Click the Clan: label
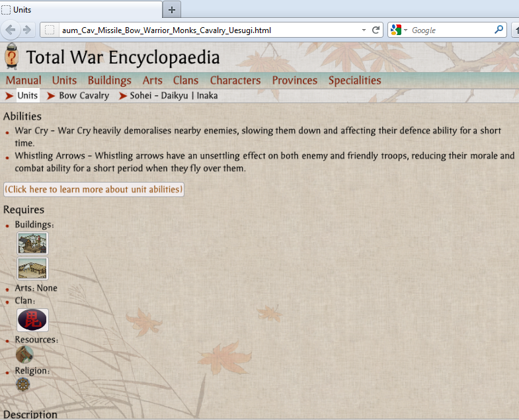Viewport: 519px width, 420px height. pyautogui.click(x=25, y=300)
